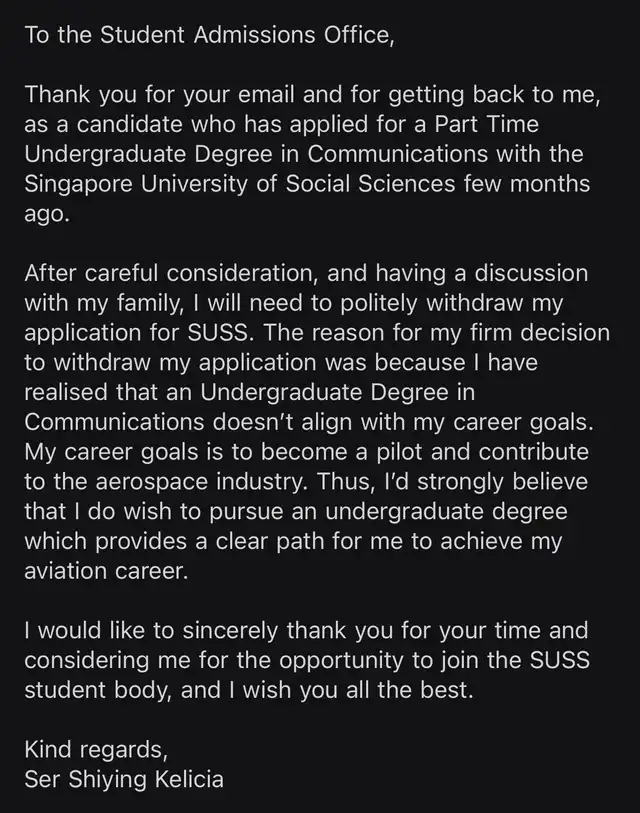640x813 pixels.
Task: Click the phrase "After careful consideration"
Action: point(151,274)
